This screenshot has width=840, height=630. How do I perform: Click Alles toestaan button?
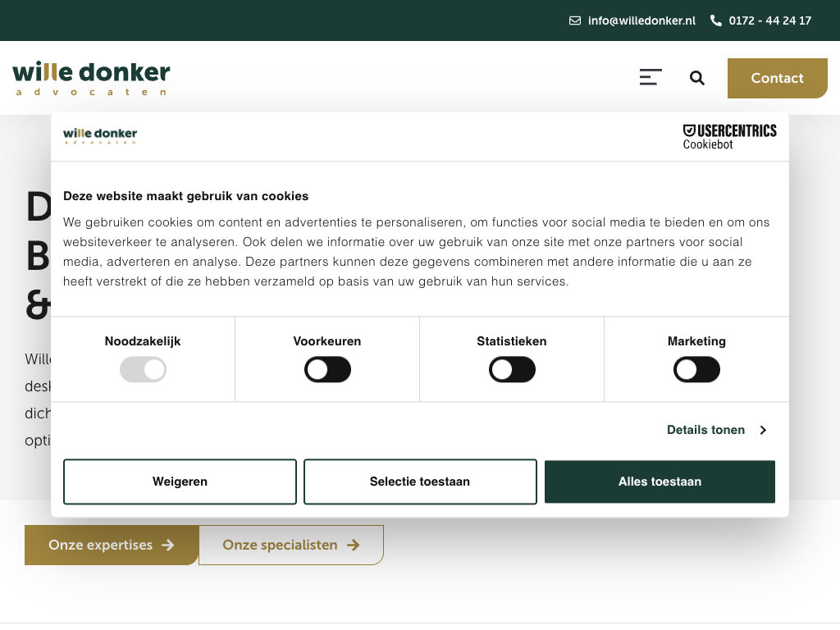(660, 482)
